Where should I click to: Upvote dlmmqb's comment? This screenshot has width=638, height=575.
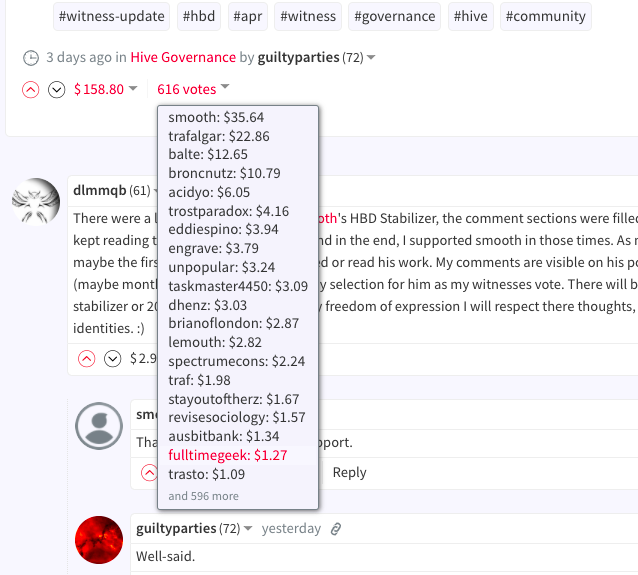87,359
